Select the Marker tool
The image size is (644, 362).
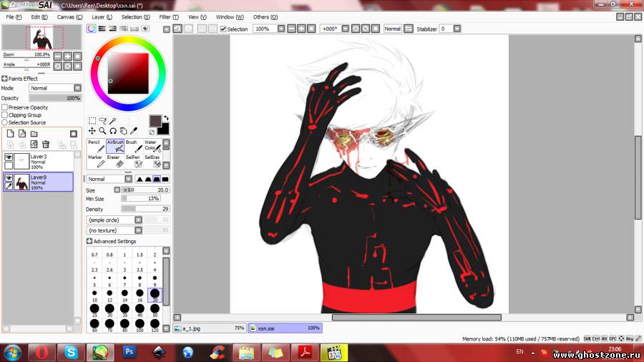[x=96, y=161]
